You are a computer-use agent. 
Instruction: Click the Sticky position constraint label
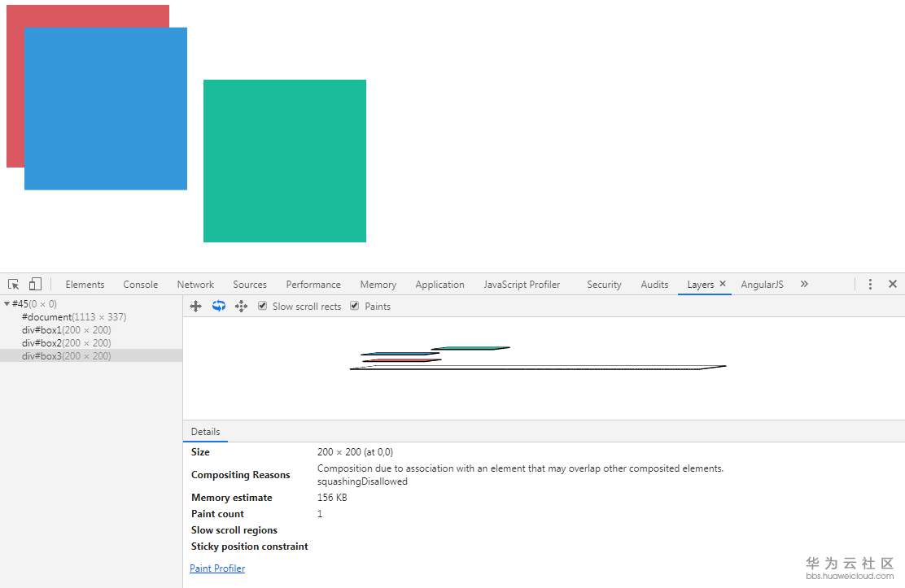tap(249, 547)
